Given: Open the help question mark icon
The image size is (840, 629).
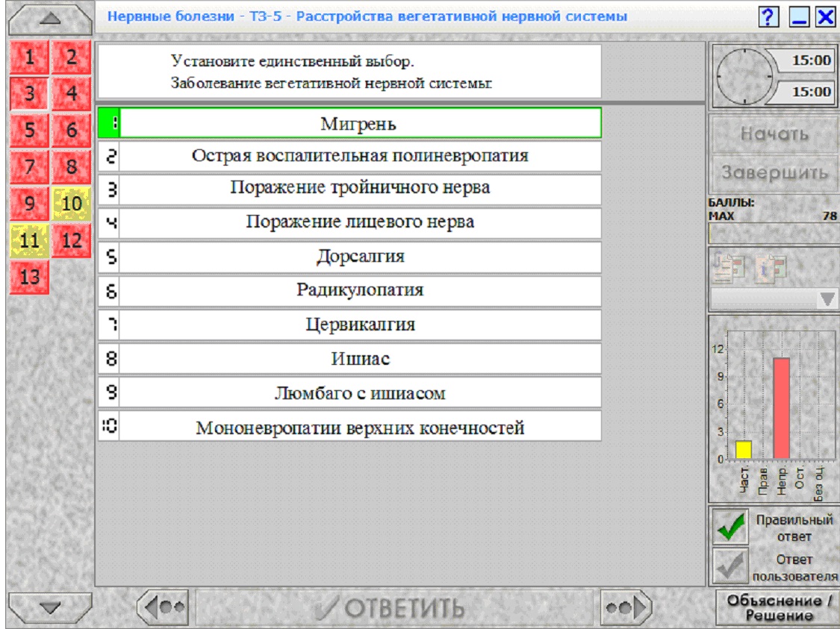Looking at the screenshot, I should (x=768, y=16).
